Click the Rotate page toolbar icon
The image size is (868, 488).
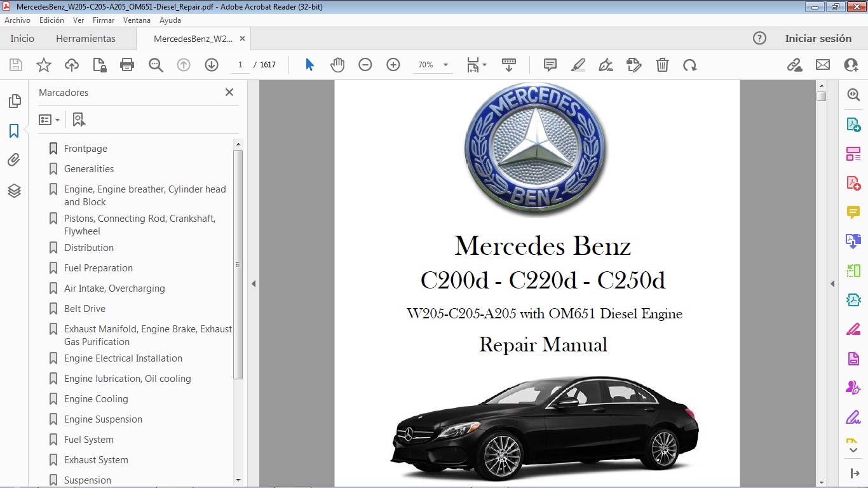click(690, 65)
